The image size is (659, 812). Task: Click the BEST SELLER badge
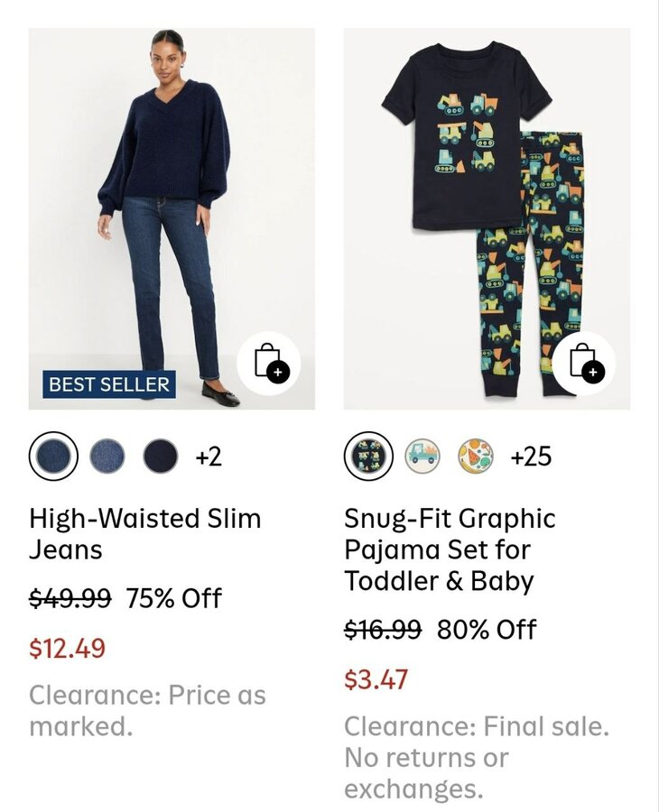pos(109,384)
